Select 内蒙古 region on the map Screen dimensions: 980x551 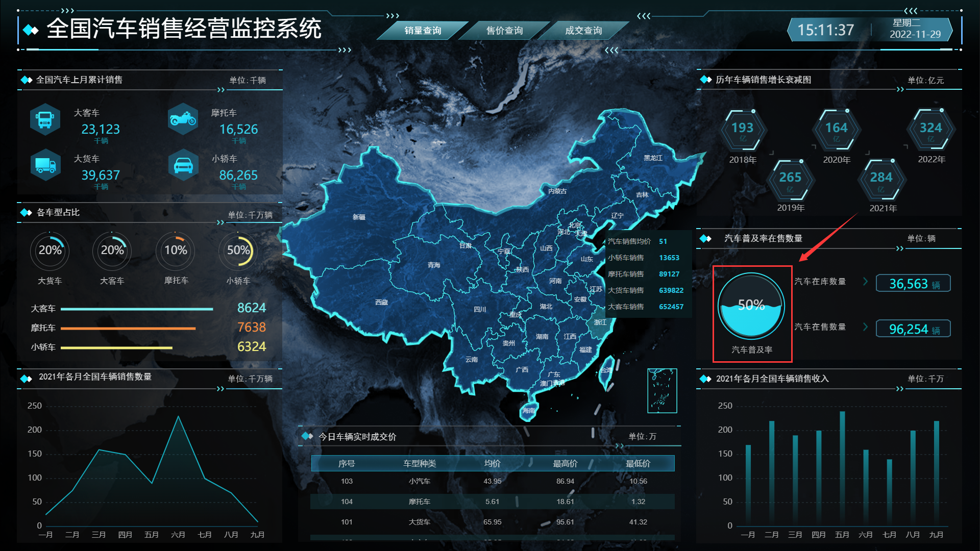[557, 191]
